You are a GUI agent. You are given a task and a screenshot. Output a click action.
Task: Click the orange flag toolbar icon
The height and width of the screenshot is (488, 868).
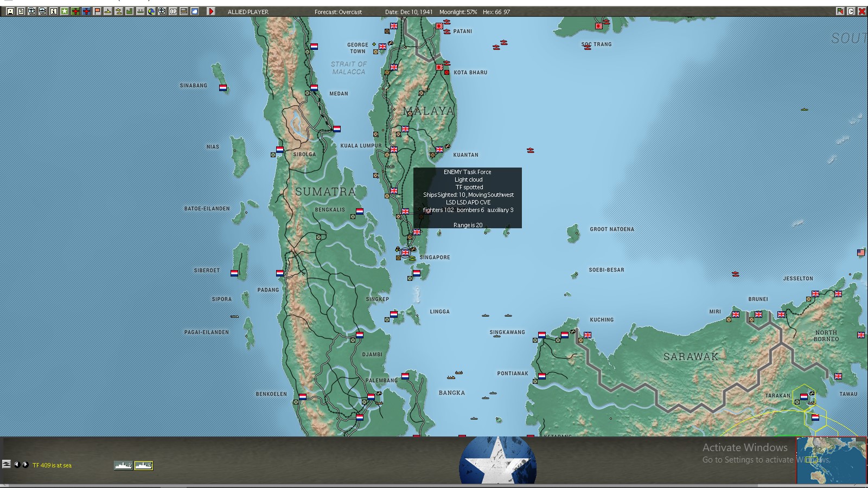[97, 11]
